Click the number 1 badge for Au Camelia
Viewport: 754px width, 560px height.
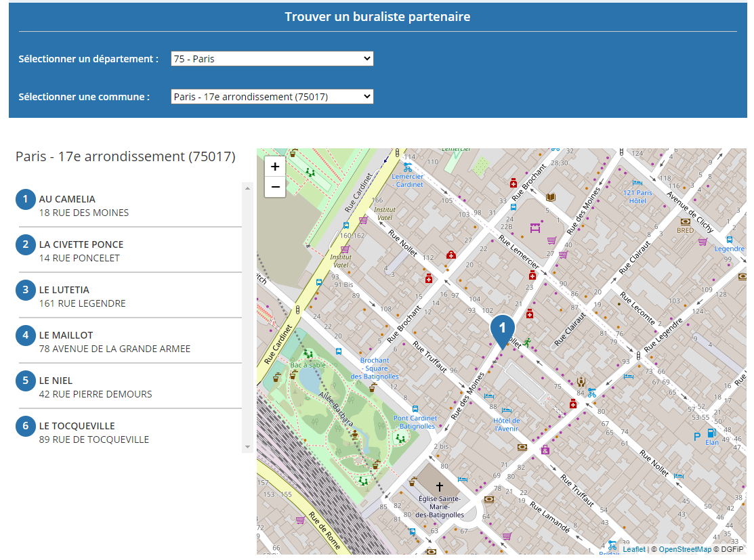tap(26, 199)
